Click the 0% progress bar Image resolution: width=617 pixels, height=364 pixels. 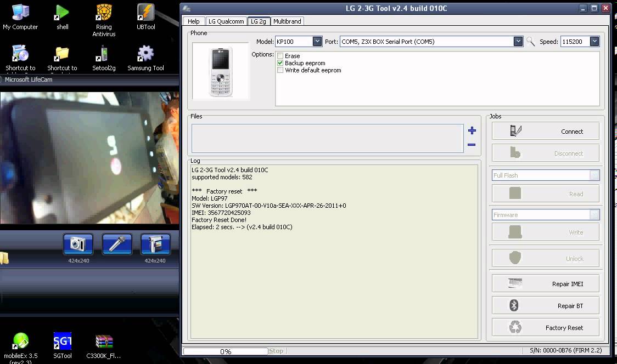[x=226, y=351]
